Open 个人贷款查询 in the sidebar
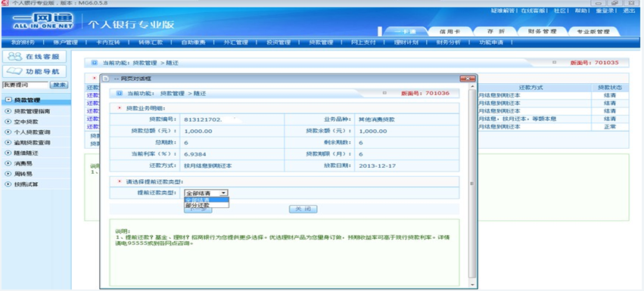The width and height of the screenshot is (644, 291). pyautogui.click(x=32, y=132)
